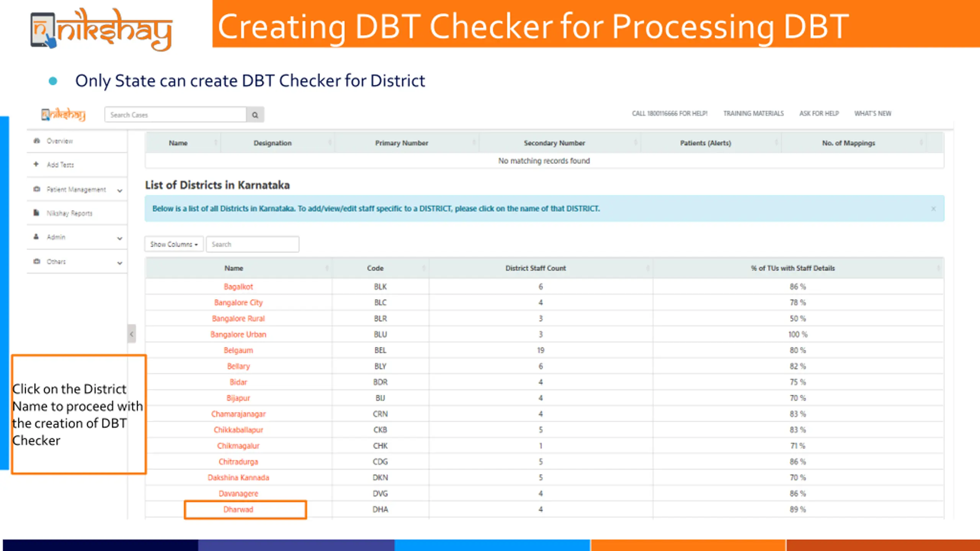Viewport: 980px width, 551px height.
Task: Open the Chikmagalur district link
Action: [x=238, y=446]
